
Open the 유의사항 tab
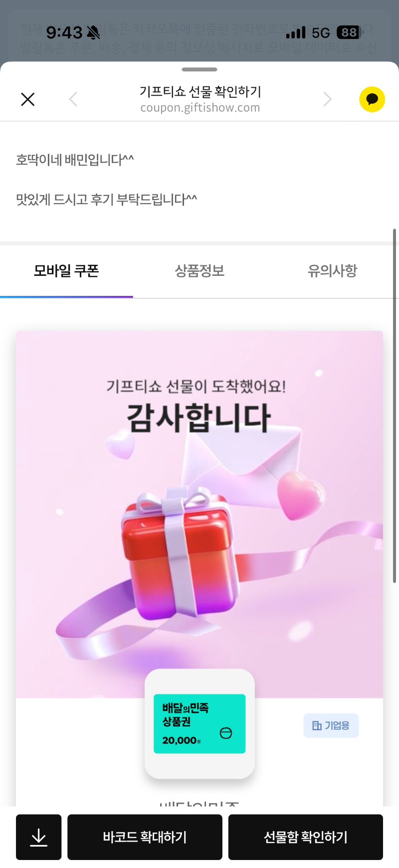point(332,271)
